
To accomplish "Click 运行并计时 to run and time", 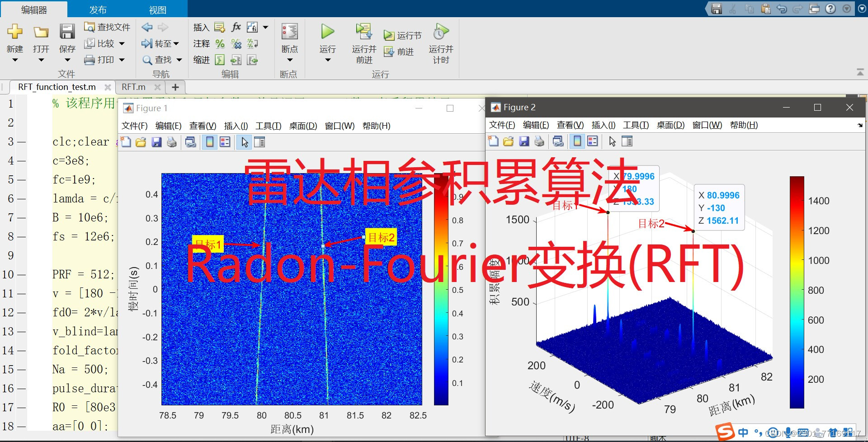I will 440,43.
